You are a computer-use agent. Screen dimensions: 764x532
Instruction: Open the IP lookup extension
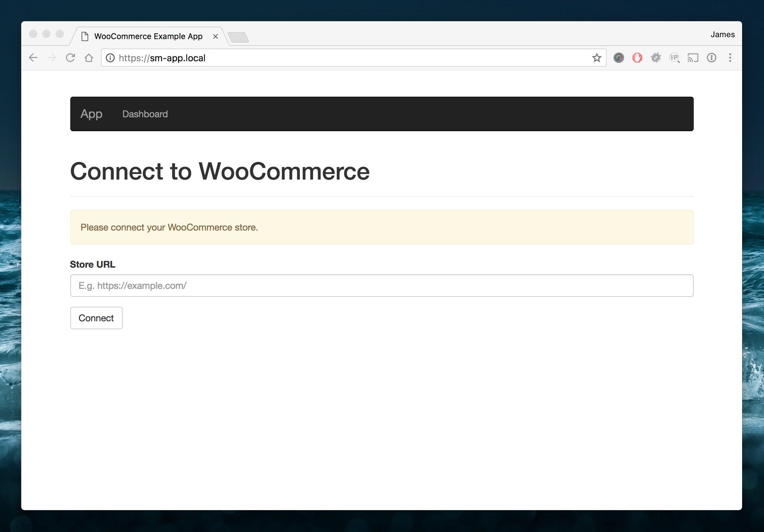[x=674, y=58]
